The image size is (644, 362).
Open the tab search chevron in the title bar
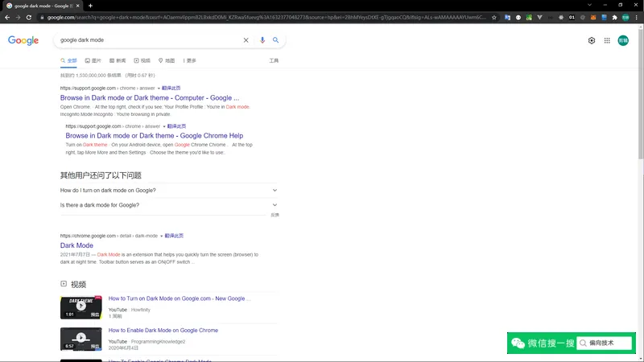click(x=589, y=5)
